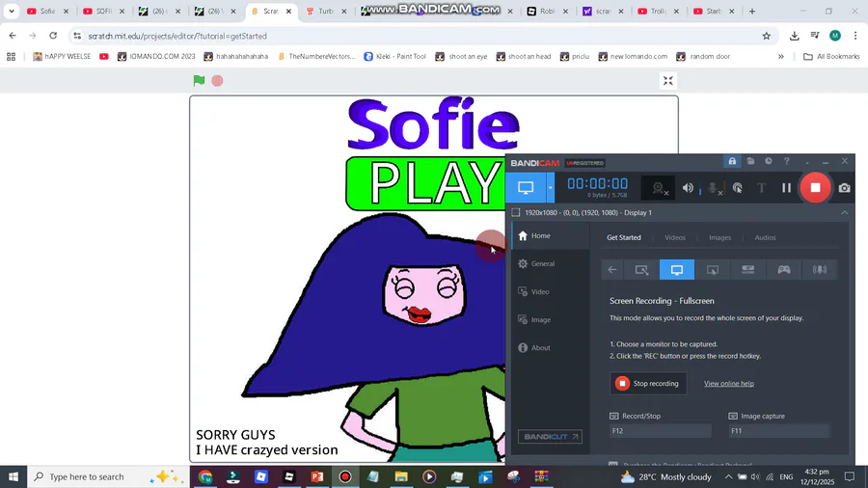Open Video settings in Bandicam sidebar

(x=551, y=291)
